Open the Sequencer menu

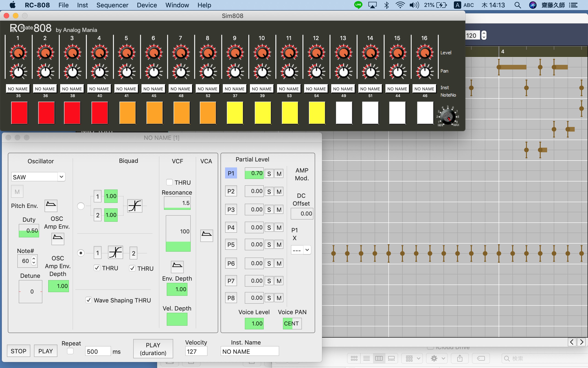click(112, 5)
